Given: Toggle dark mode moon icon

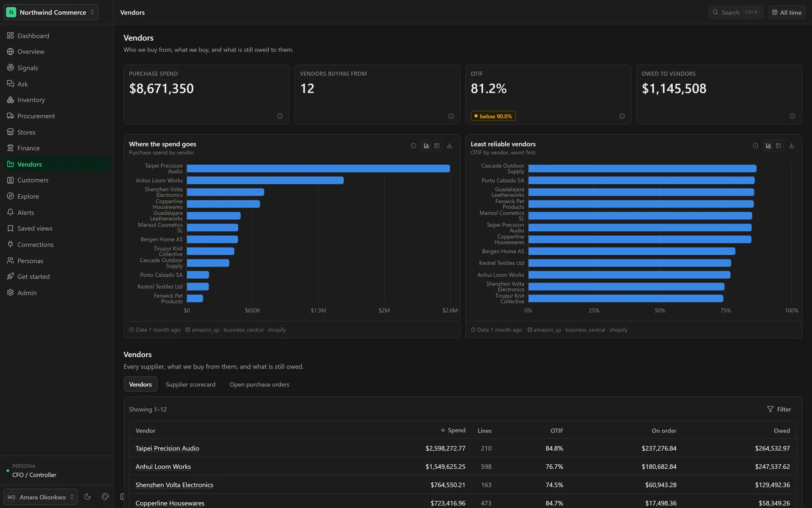Looking at the screenshot, I should point(88,497).
